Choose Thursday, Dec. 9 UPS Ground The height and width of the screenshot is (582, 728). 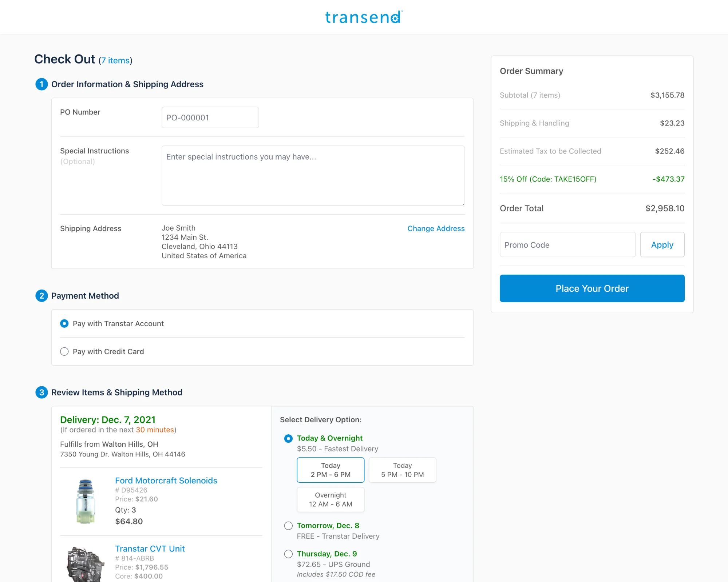click(x=288, y=554)
